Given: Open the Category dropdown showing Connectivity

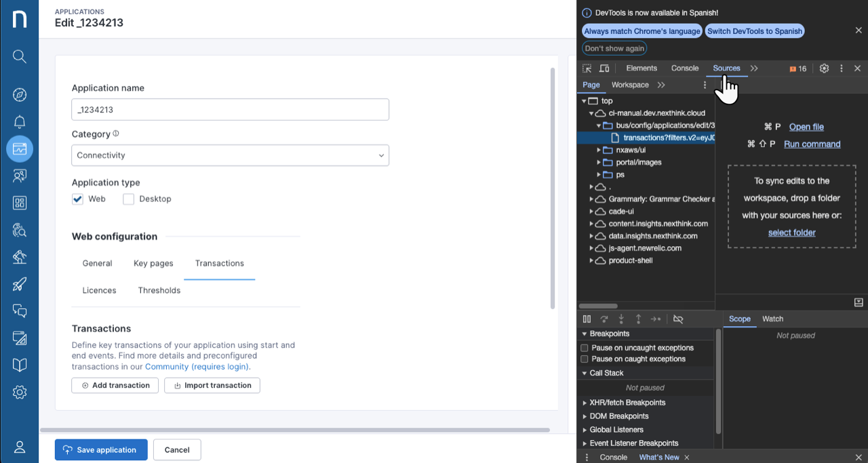Looking at the screenshot, I should [230, 155].
